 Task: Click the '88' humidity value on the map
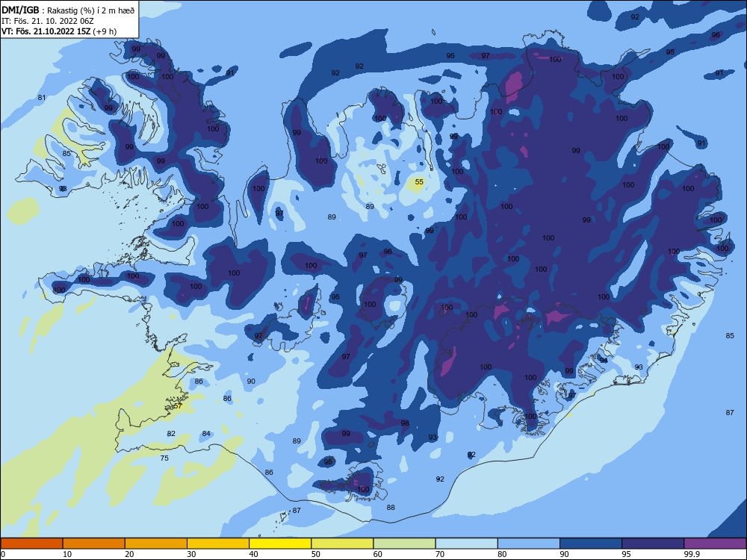click(391, 508)
